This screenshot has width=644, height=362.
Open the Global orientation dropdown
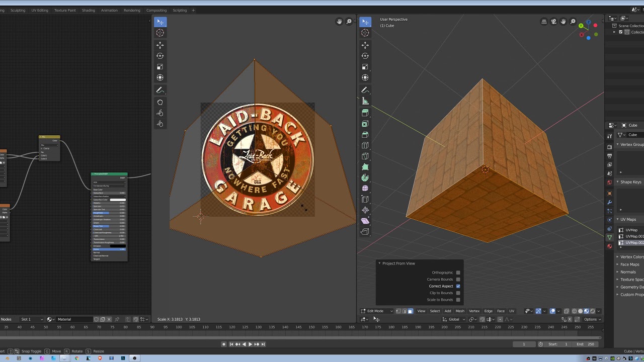[x=453, y=319]
